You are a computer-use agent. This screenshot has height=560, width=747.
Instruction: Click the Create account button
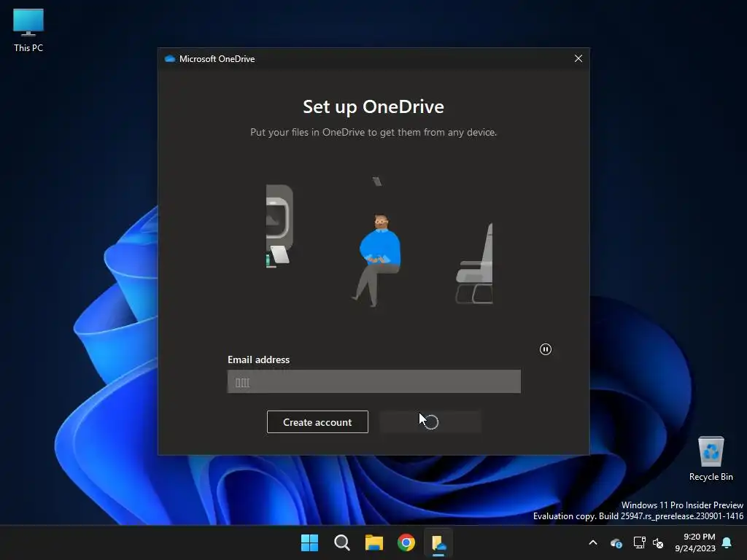317,422
